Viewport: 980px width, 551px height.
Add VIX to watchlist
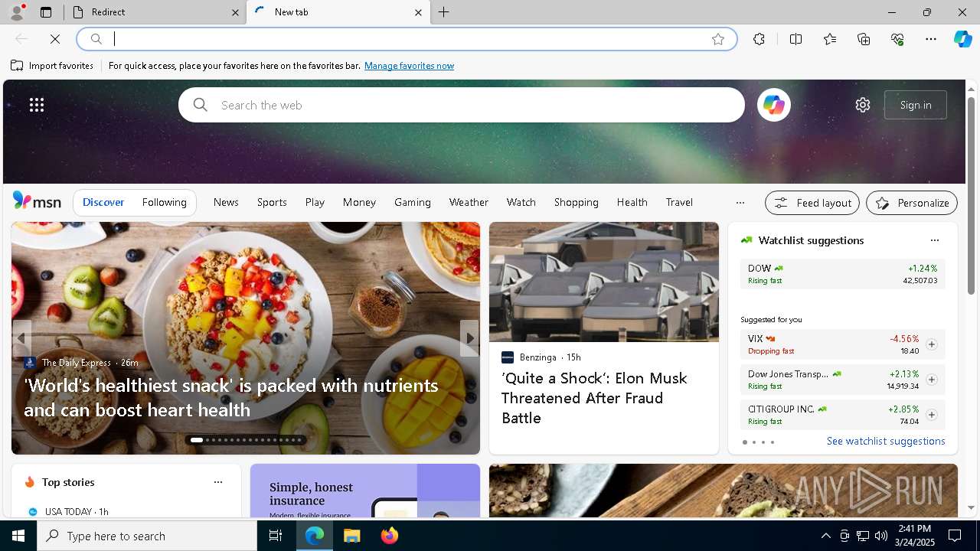pos(931,344)
